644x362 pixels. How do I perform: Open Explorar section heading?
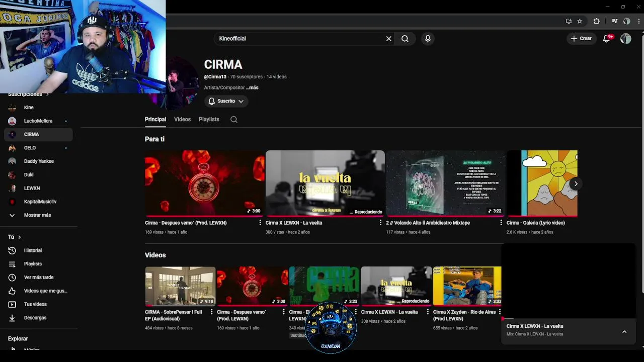[18, 339]
